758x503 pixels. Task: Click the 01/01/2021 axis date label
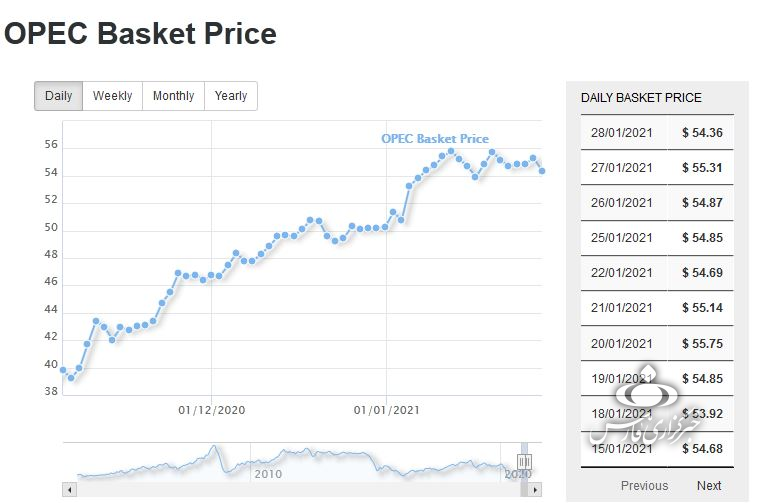[387, 410]
